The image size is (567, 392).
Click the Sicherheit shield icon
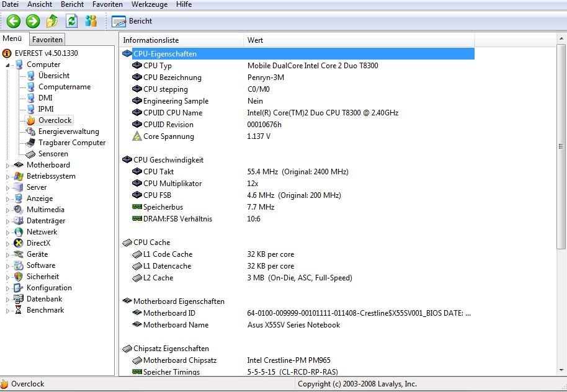[19, 277]
